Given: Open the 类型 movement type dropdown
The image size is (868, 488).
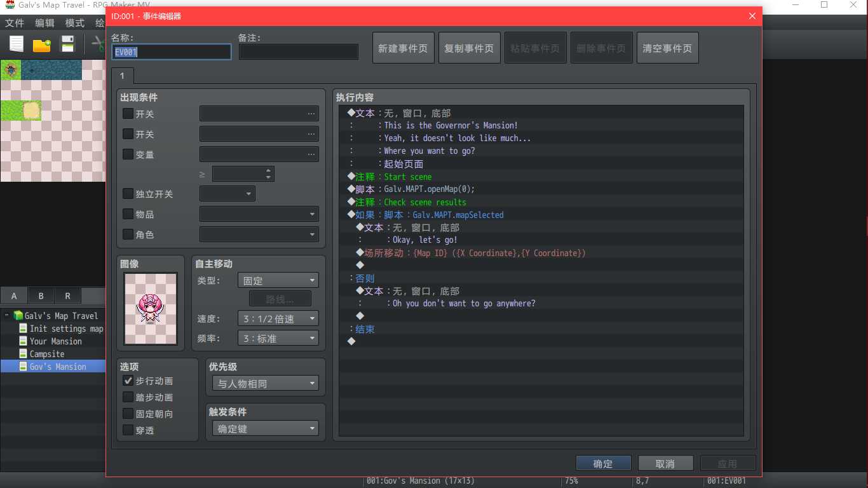Looking at the screenshot, I should tap(278, 280).
